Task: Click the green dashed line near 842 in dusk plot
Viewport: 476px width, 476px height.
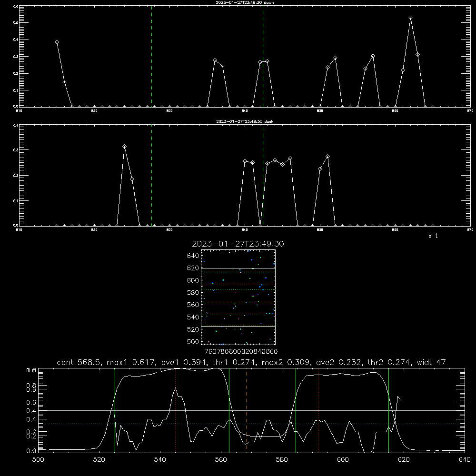Action: (263, 175)
